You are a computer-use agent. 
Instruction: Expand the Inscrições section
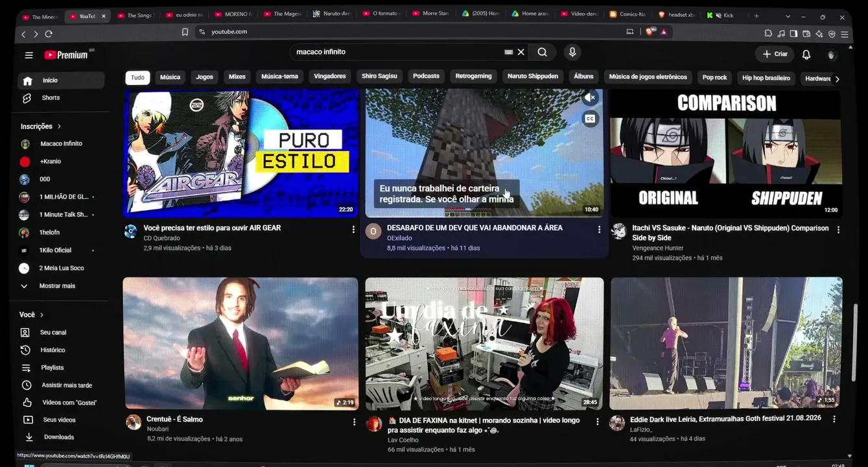pyautogui.click(x=41, y=126)
